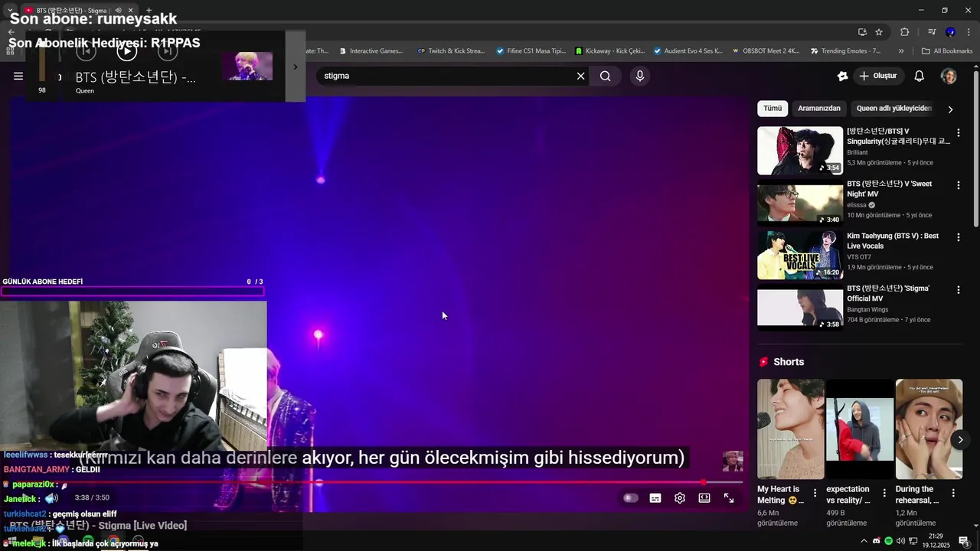980x551 pixels.
Task: Open the 'Trending Emotes' bookmark
Action: (845, 51)
